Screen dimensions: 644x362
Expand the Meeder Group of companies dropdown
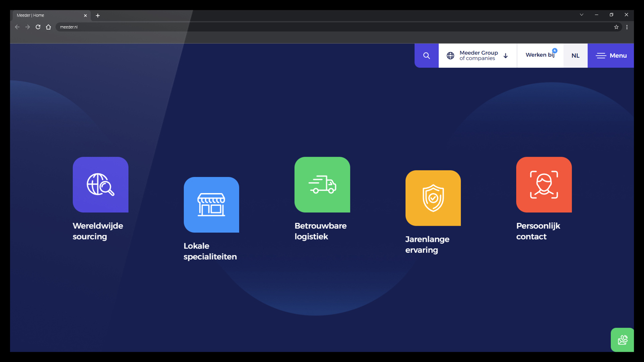(477, 56)
